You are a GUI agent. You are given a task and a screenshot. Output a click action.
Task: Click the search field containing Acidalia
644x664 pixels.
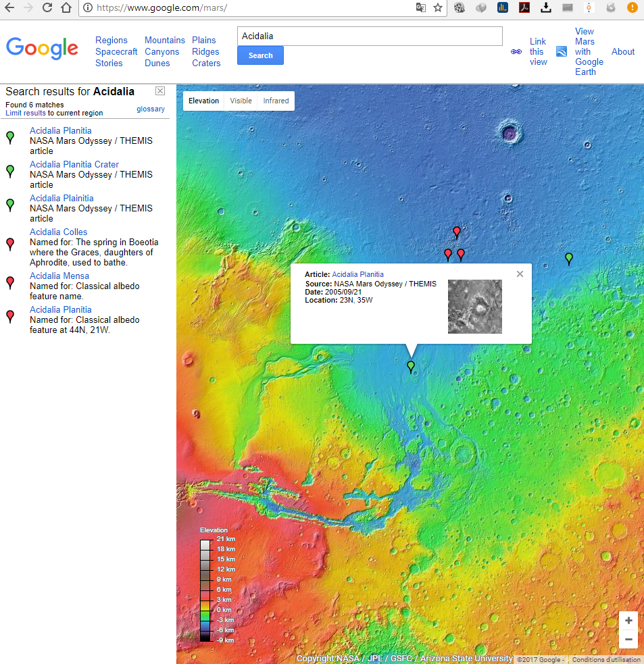[370, 36]
